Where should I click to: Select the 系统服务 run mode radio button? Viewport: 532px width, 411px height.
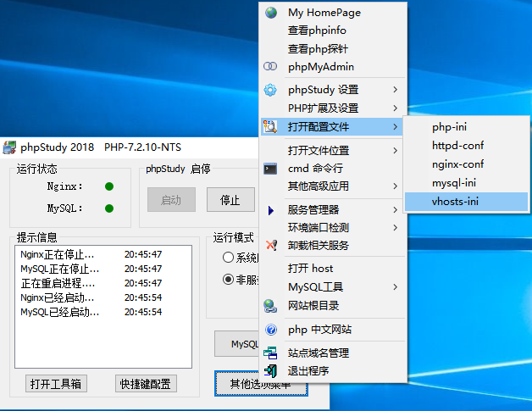pos(229,258)
